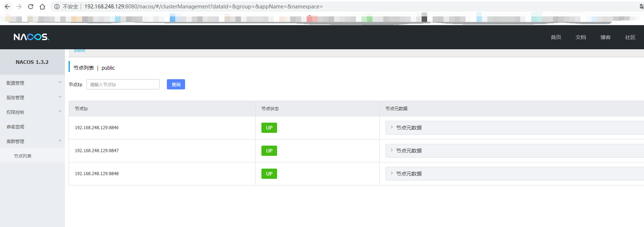Viewport: 644px width, 227px height.
Task: Open the browser Home icon
Action: (x=42, y=7)
